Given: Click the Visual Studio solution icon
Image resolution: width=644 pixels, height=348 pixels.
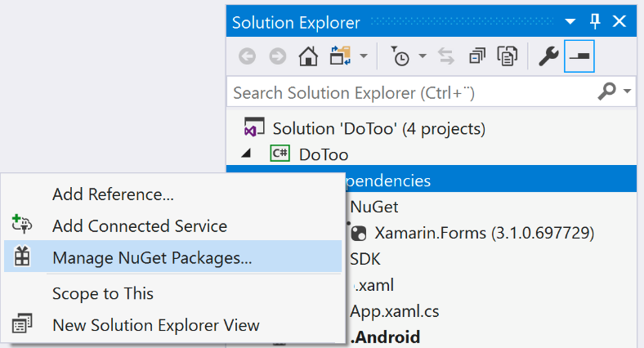Looking at the screenshot, I should pyautogui.click(x=254, y=127).
